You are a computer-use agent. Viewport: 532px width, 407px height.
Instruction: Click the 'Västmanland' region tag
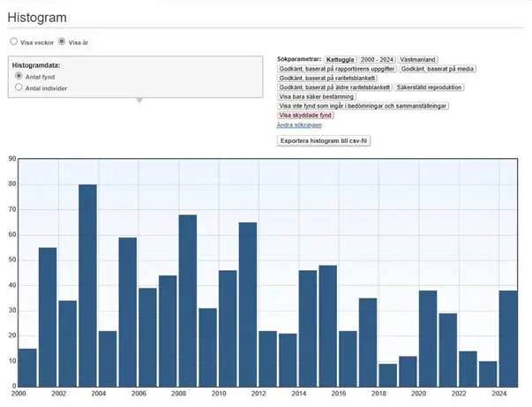tap(419, 59)
